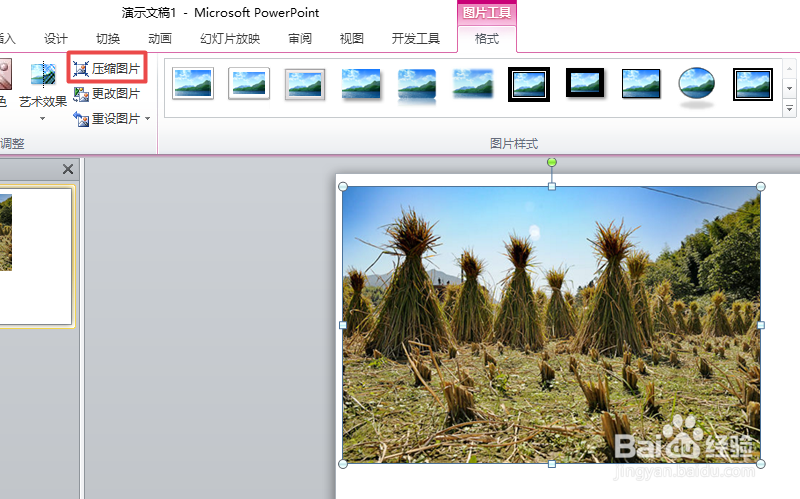The width and height of the screenshot is (800, 499).
Task: Click the top-right corner sizing handle
Action: [x=760, y=187]
